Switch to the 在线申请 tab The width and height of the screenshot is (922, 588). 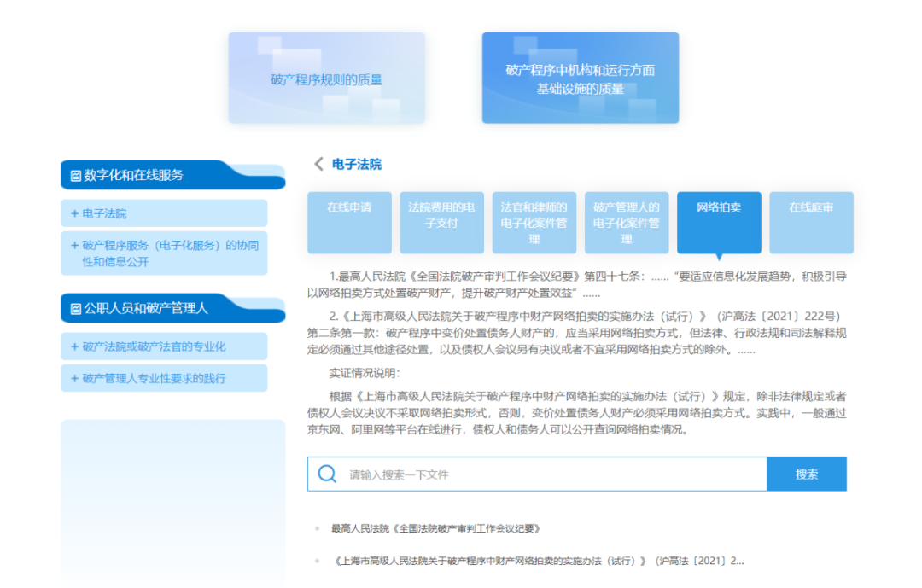pos(349,222)
